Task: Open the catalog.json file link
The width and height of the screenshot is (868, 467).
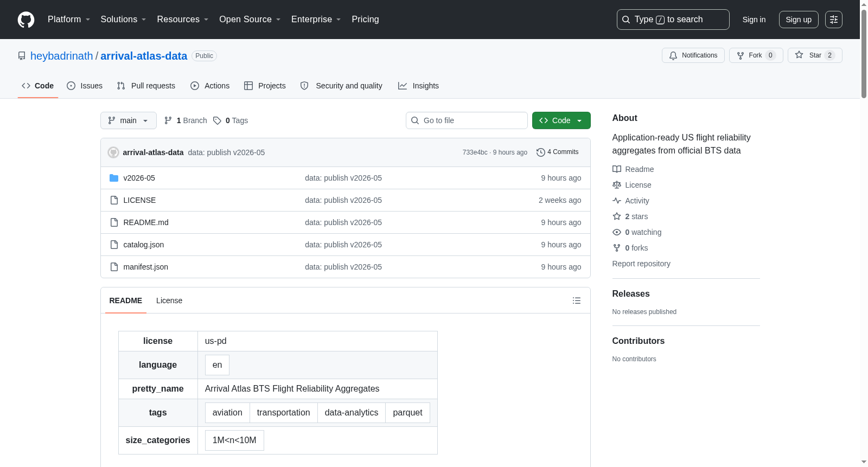Action: pyautogui.click(x=144, y=245)
